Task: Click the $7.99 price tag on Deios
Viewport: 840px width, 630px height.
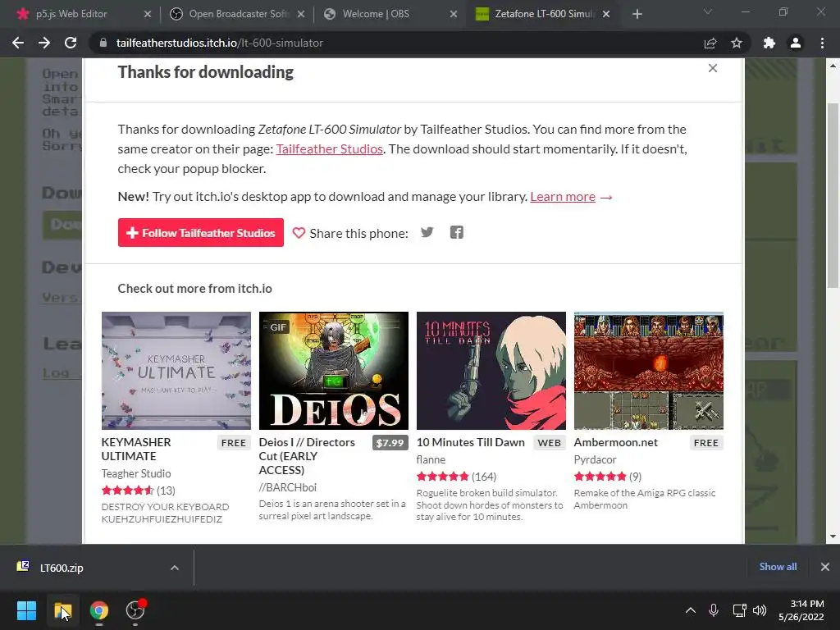Action: pos(390,443)
